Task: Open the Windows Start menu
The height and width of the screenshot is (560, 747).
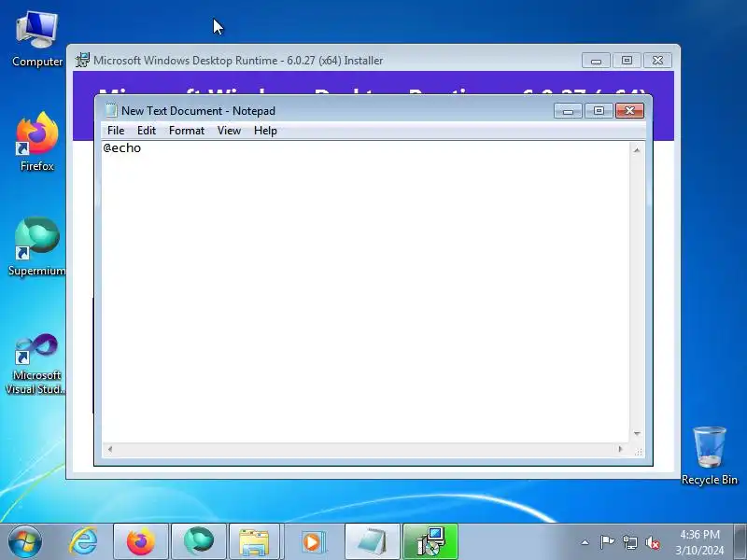Action: (x=24, y=542)
